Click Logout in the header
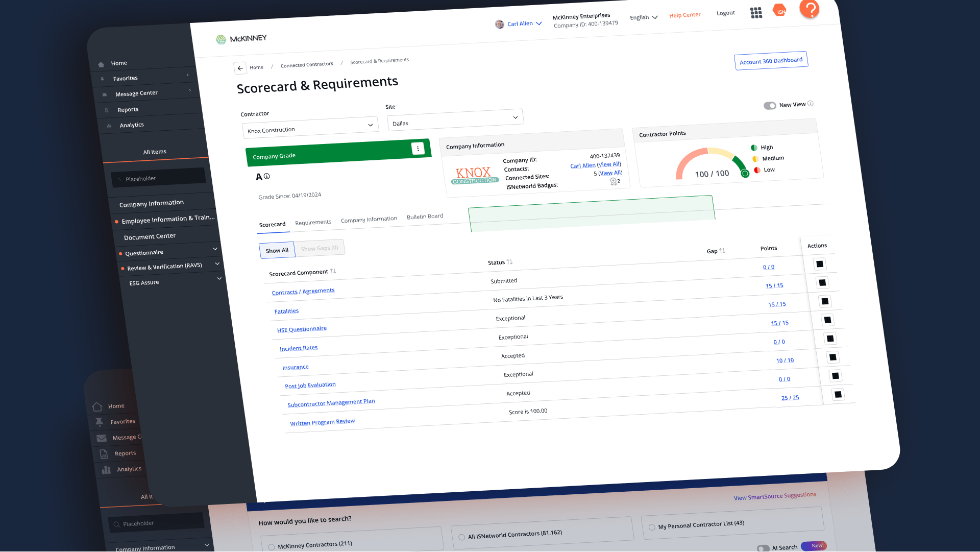The height and width of the screenshot is (552, 980). pos(725,13)
